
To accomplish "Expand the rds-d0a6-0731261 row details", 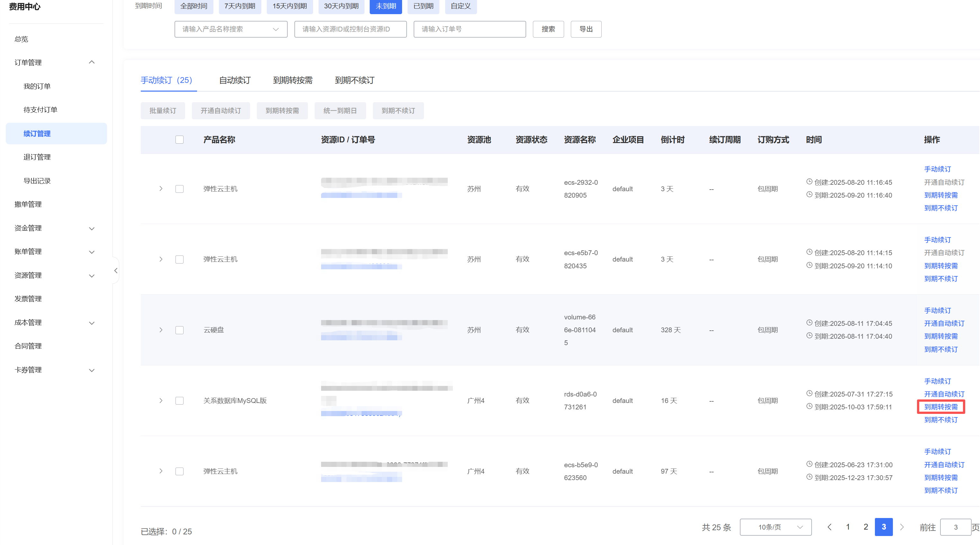I will tap(161, 400).
